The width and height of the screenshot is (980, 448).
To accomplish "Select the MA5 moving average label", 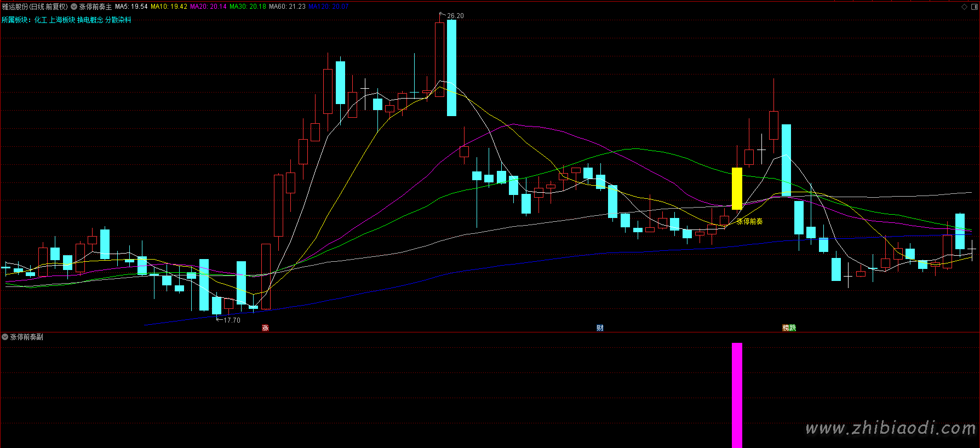I will (x=131, y=7).
